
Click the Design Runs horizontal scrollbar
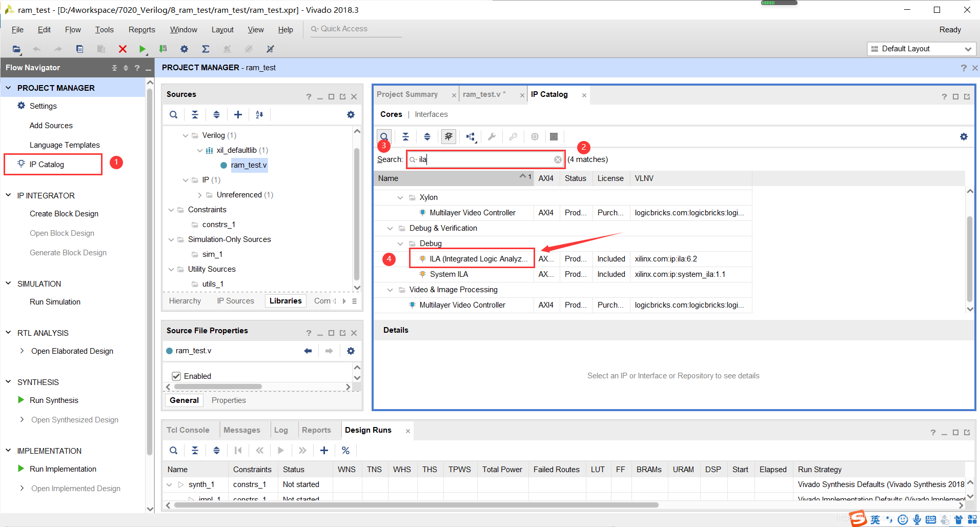pyautogui.click(x=416, y=505)
